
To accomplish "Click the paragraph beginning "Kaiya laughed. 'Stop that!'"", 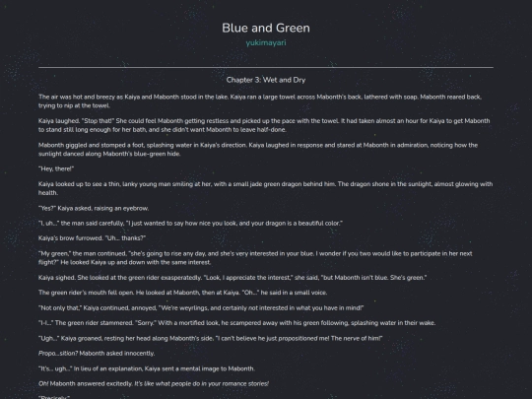I will (x=264, y=125).
